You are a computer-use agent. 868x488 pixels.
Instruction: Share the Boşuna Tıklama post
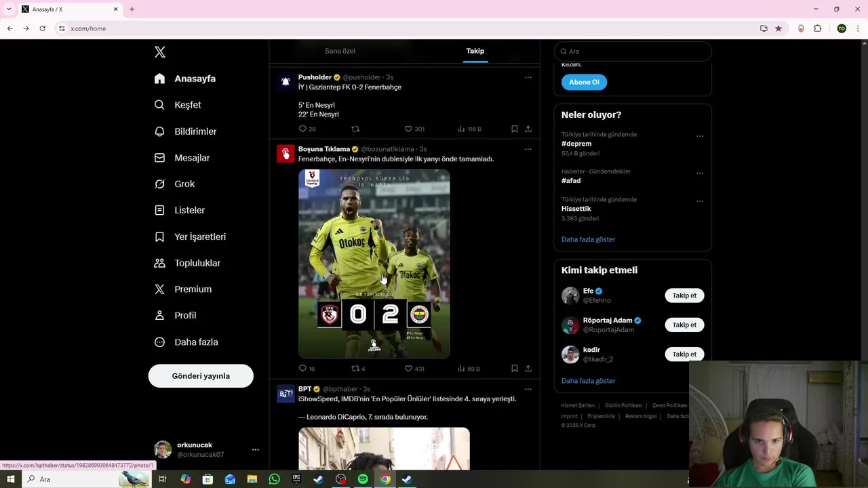point(528,369)
